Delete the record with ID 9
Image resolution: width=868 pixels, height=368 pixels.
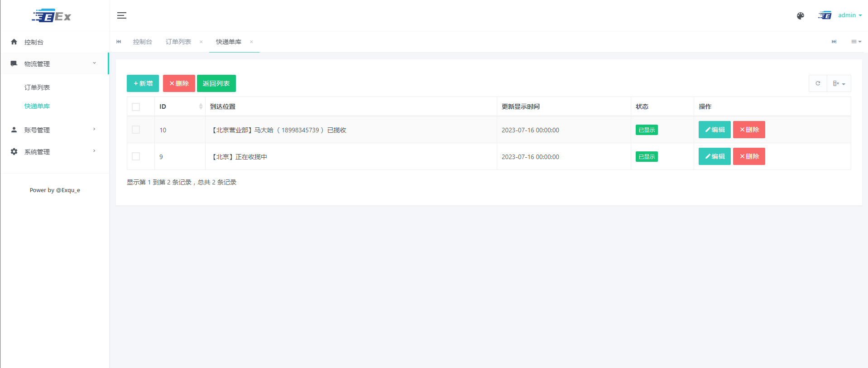click(x=749, y=156)
